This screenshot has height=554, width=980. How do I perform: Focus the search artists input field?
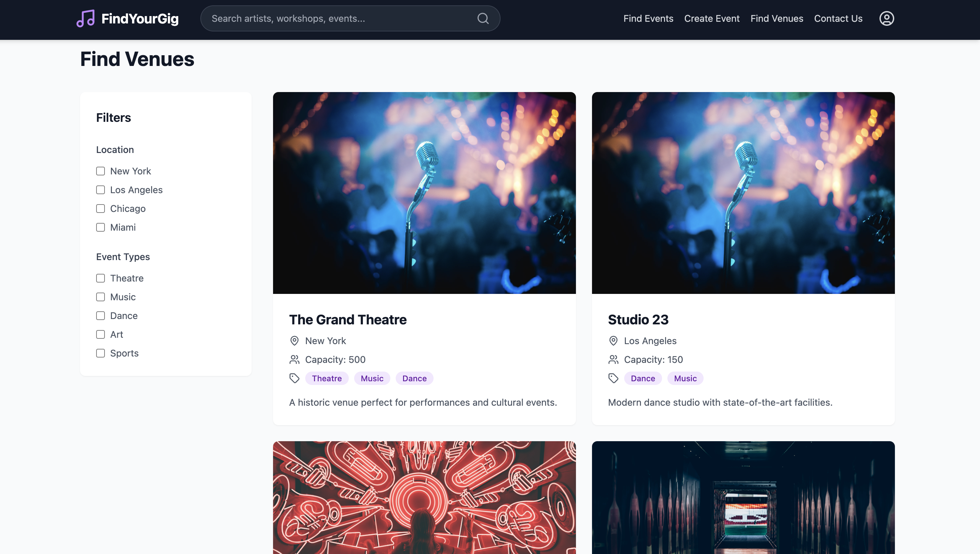click(x=339, y=18)
